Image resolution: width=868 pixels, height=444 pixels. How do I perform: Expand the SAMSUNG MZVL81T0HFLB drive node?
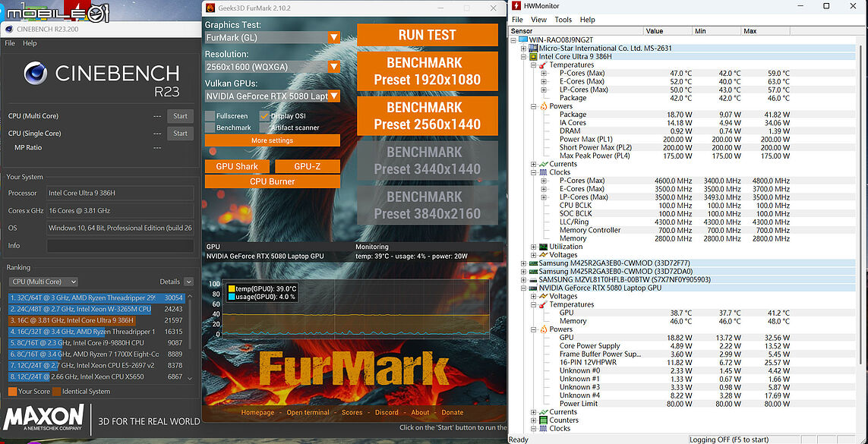(524, 280)
